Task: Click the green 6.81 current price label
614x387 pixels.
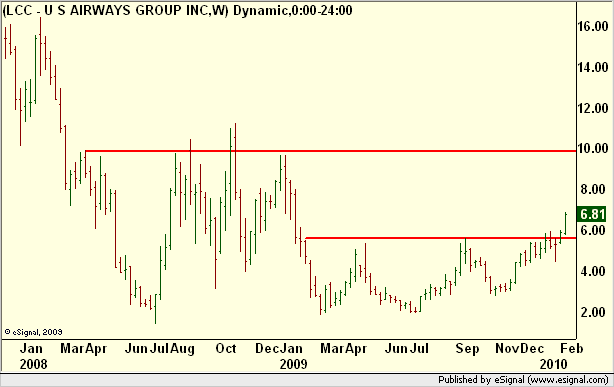Action: (x=592, y=214)
